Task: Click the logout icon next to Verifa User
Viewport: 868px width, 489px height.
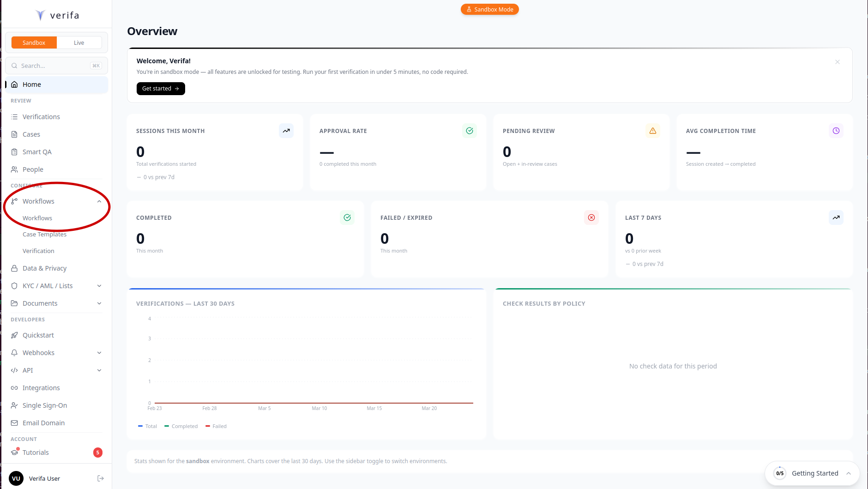Action: [100, 478]
